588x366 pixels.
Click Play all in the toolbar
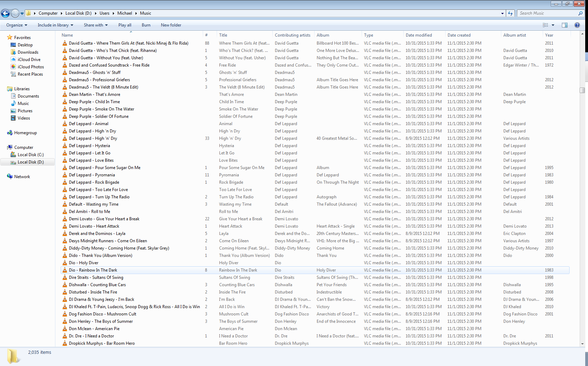(x=125, y=25)
